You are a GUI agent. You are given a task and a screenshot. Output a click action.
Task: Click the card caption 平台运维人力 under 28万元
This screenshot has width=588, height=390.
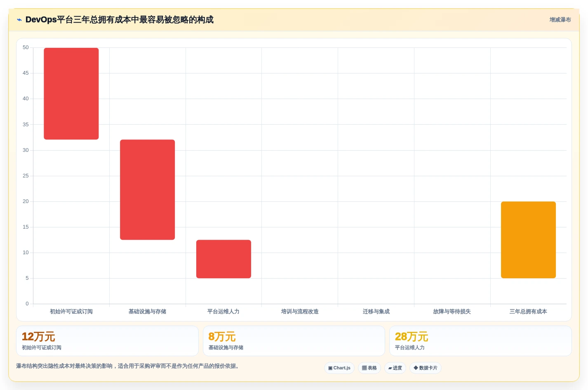(x=410, y=347)
